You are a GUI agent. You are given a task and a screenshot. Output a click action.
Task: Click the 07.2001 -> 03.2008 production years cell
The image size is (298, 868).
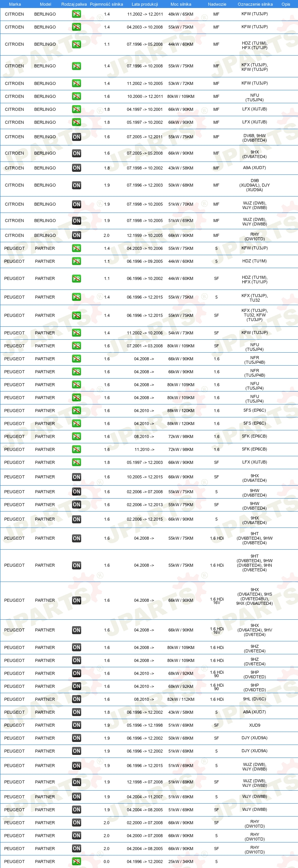[145, 346]
